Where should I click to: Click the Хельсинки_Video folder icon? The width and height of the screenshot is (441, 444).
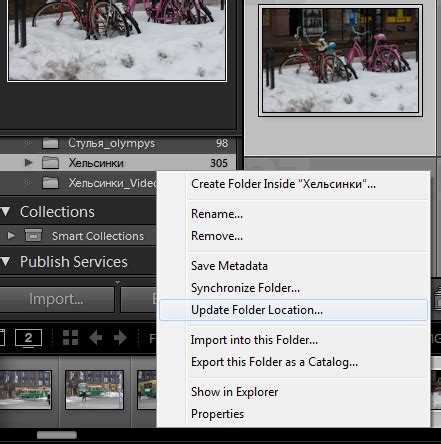50,183
